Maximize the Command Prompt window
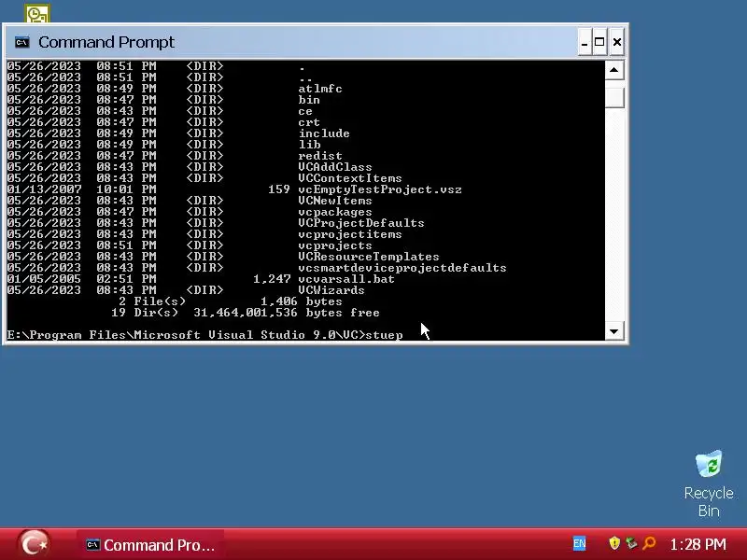This screenshot has width=747, height=560. coord(599,42)
